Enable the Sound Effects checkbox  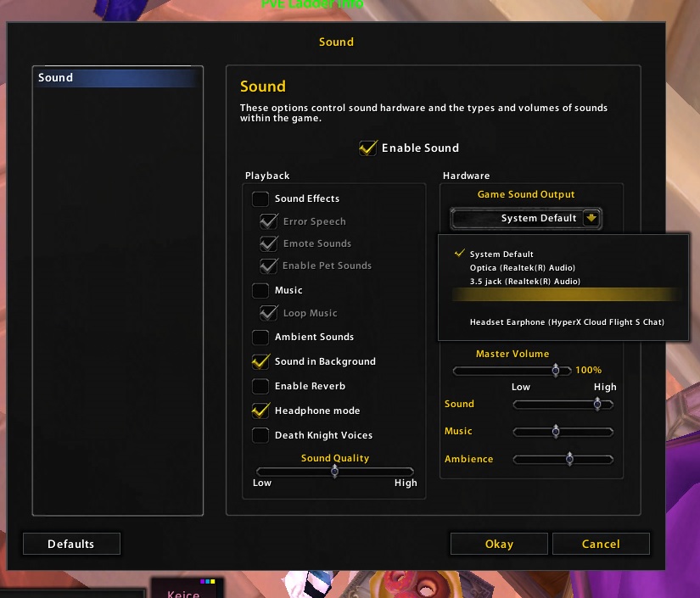pyautogui.click(x=261, y=199)
